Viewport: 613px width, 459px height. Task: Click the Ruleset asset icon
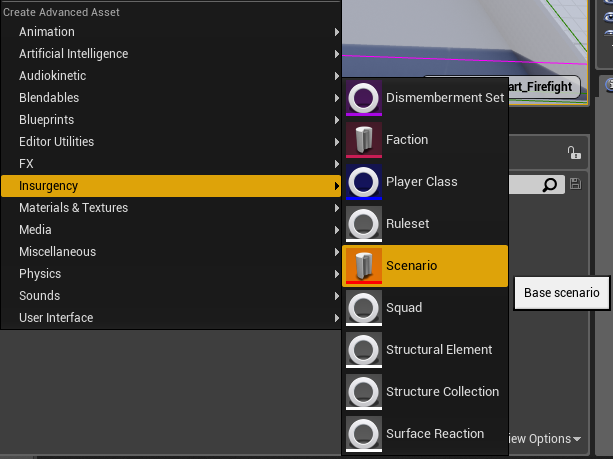[x=364, y=224]
